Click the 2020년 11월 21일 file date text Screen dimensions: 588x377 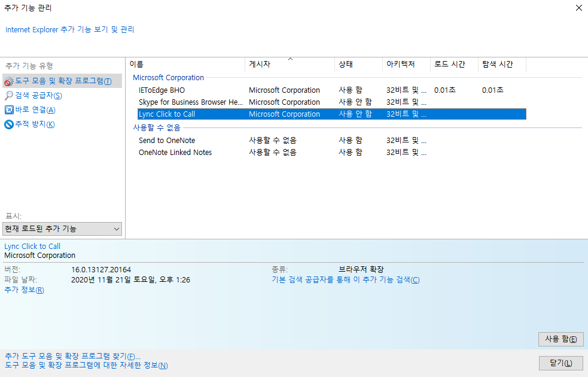130,280
